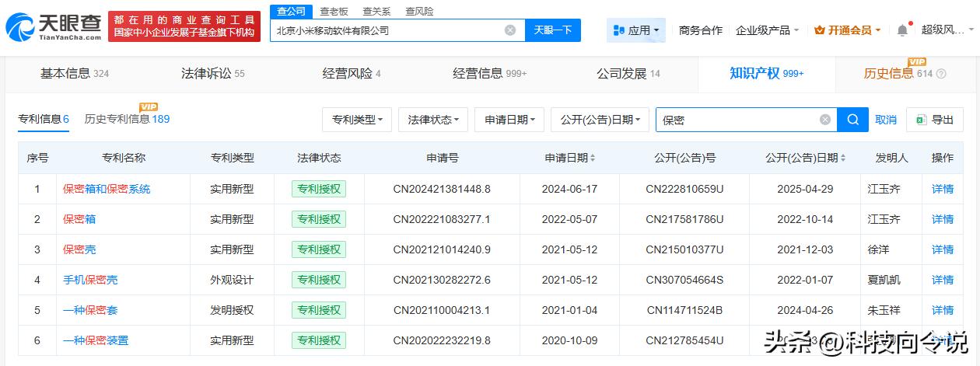This screenshot has height=366, width=980.
Task: Select publication number CN114711524B
Action: (684, 310)
